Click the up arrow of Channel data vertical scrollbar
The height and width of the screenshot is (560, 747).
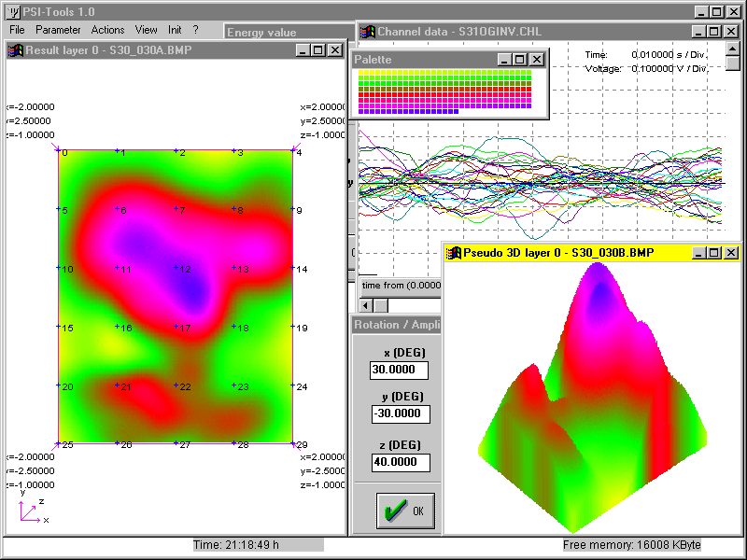[733, 50]
